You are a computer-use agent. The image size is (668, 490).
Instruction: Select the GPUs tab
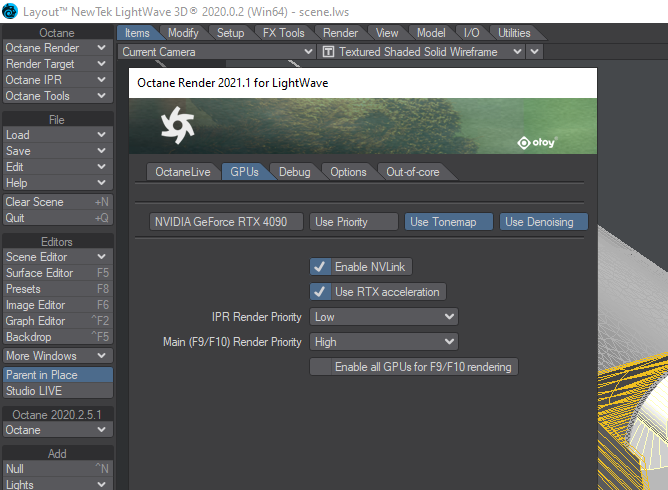tap(245, 172)
